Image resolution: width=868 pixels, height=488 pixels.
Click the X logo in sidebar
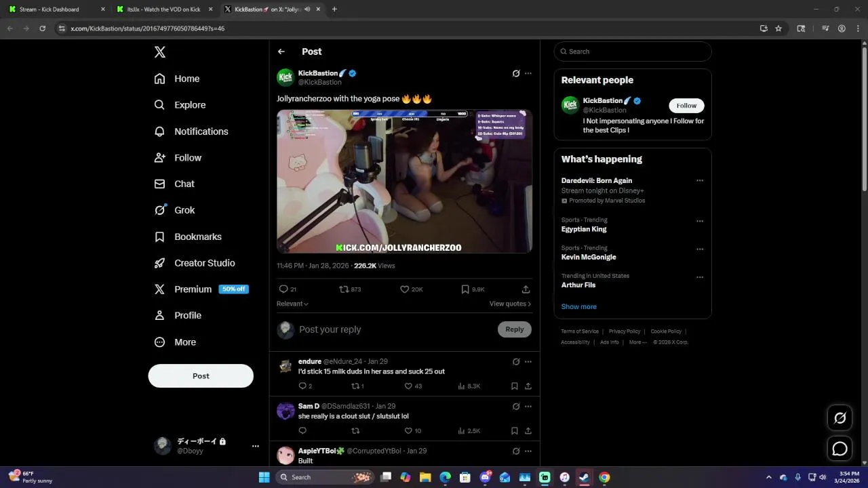160,52
